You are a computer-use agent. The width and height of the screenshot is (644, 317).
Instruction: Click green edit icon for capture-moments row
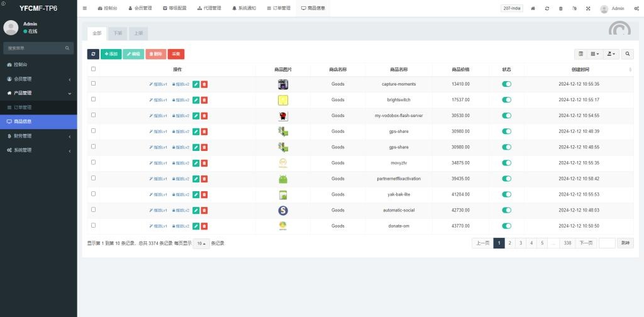pyautogui.click(x=196, y=84)
